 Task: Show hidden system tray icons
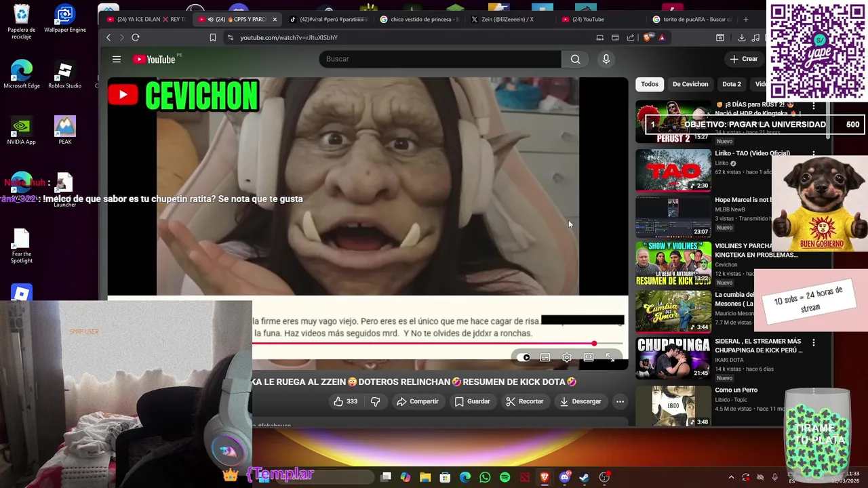[731, 477]
